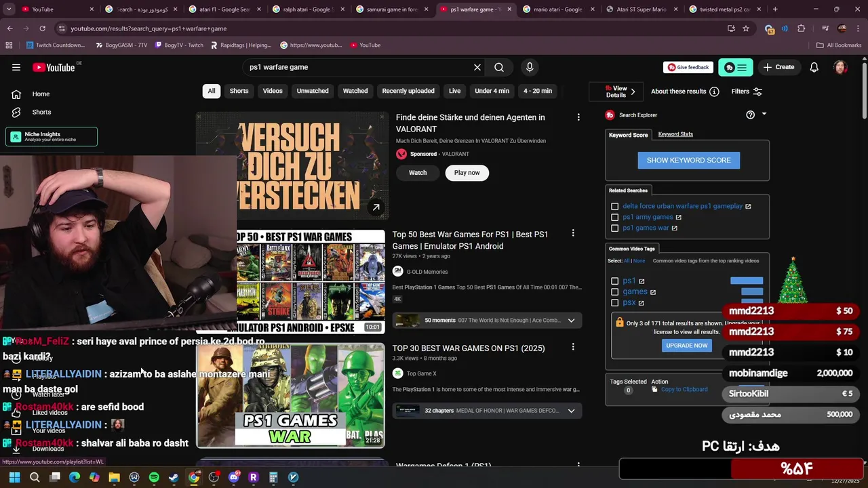
Task: Open Steam from the taskbar
Action: coord(174,477)
